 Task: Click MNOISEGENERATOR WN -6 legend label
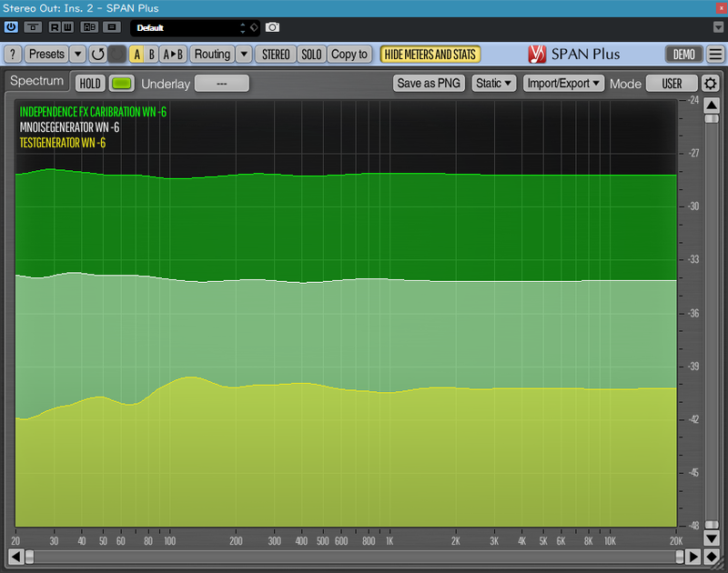click(x=70, y=127)
